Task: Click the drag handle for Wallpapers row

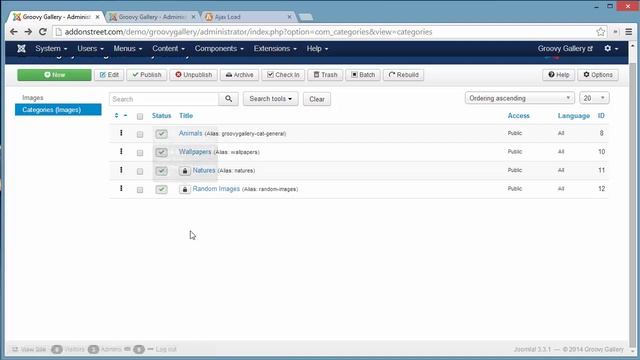Action: point(121,151)
